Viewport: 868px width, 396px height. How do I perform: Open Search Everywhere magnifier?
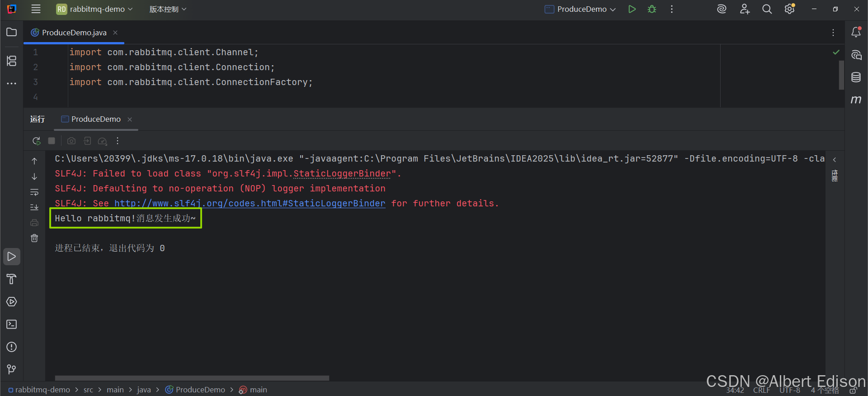[767, 9]
